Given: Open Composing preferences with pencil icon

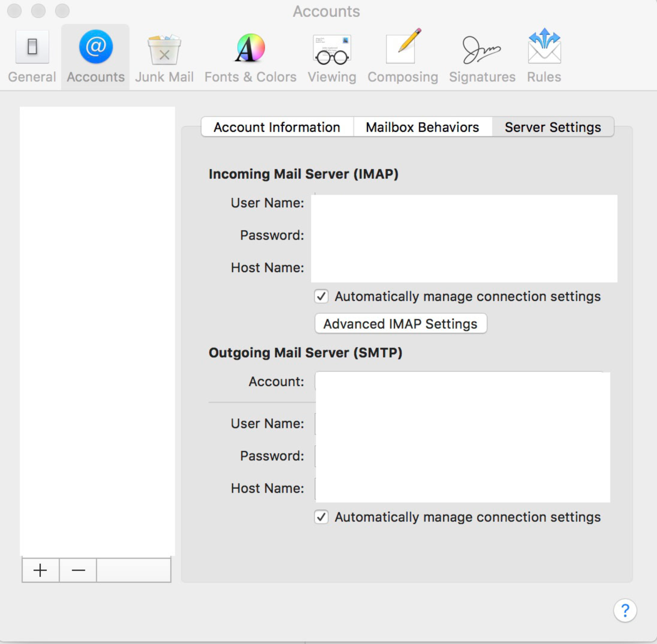Looking at the screenshot, I should point(402,56).
